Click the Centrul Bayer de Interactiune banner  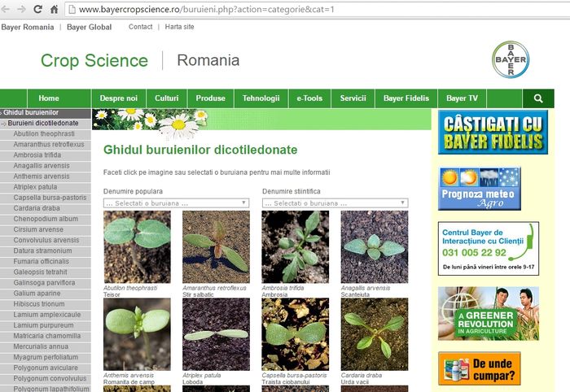coord(489,249)
